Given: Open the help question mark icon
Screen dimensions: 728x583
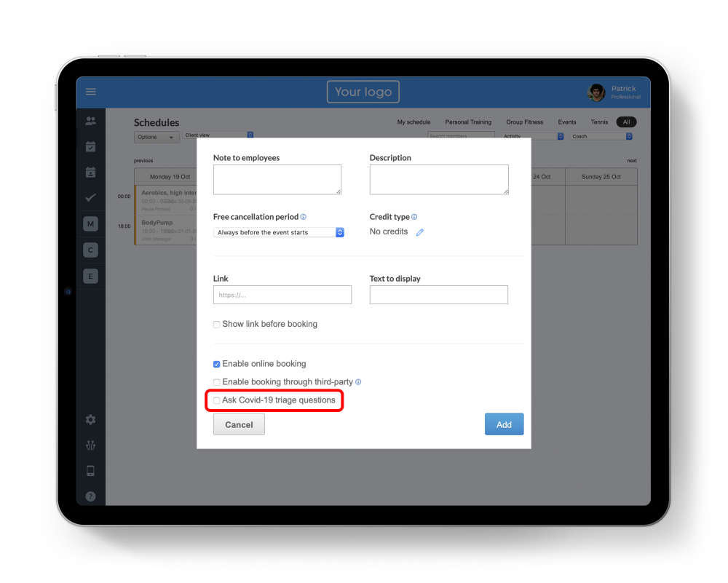Looking at the screenshot, I should point(90,496).
